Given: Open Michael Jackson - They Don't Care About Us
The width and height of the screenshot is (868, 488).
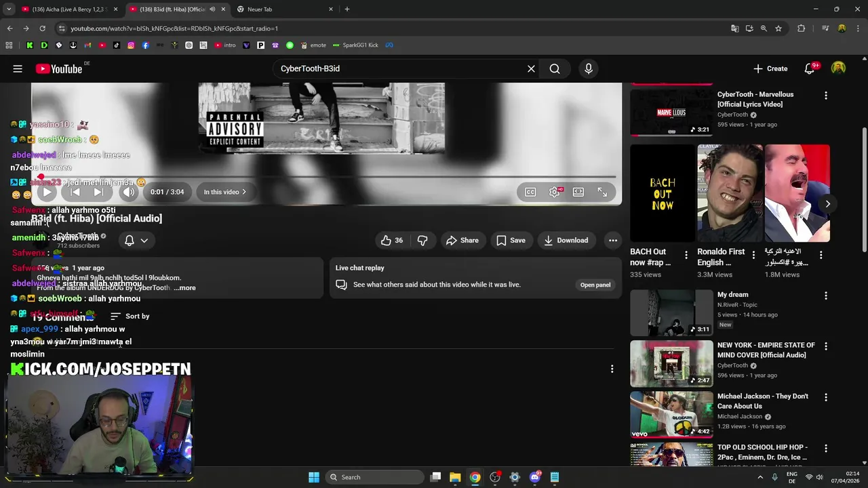Looking at the screenshot, I should (763, 401).
